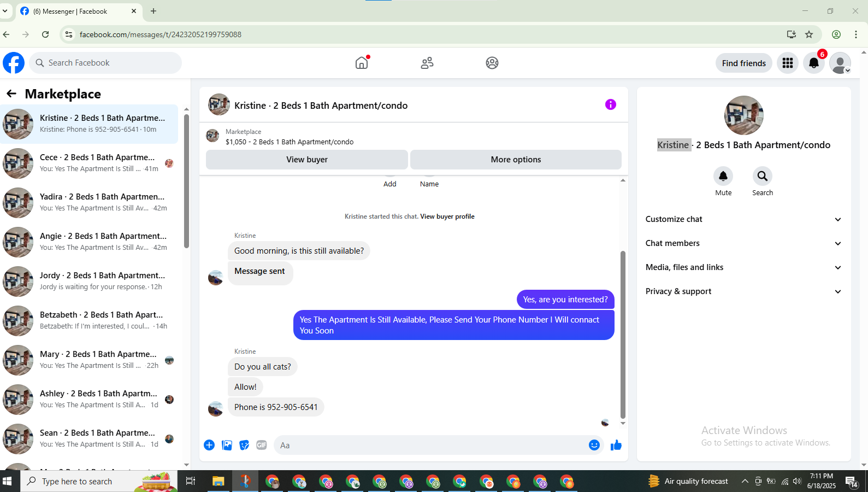Show hidden system tray icons
The width and height of the screenshot is (868, 492).
[x=745, y=481]
